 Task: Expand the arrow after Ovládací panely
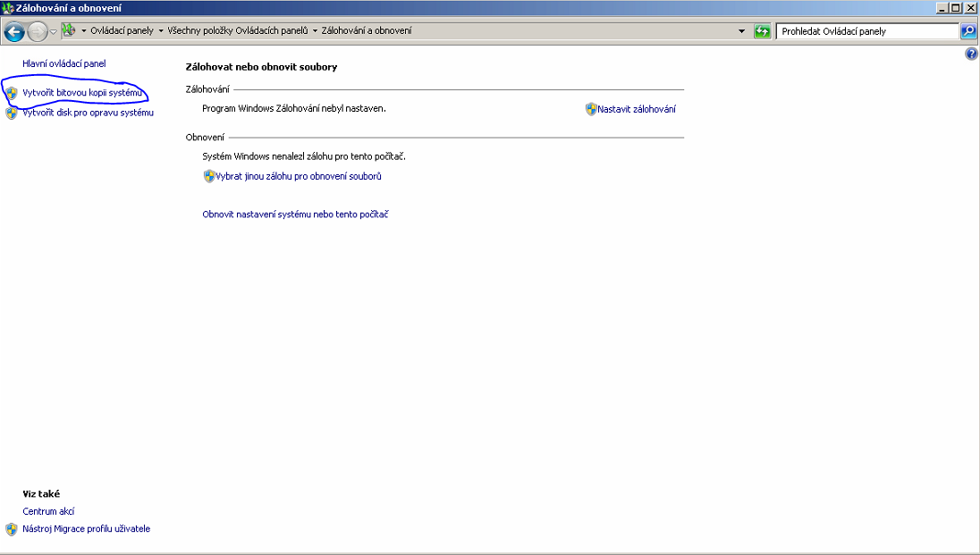[161, 30]
